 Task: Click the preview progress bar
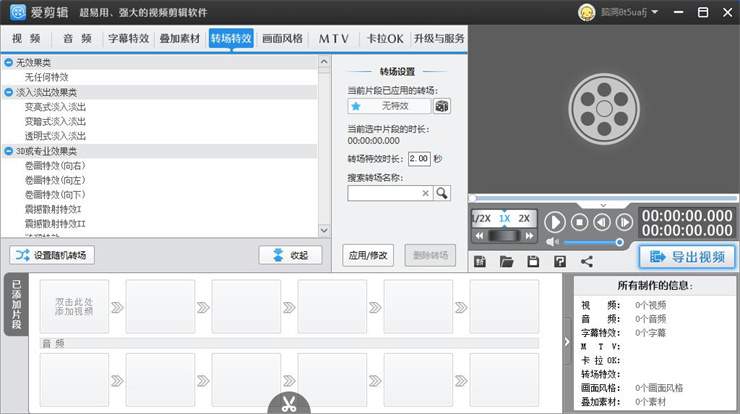pyautogui.click(x=603, y=198)
